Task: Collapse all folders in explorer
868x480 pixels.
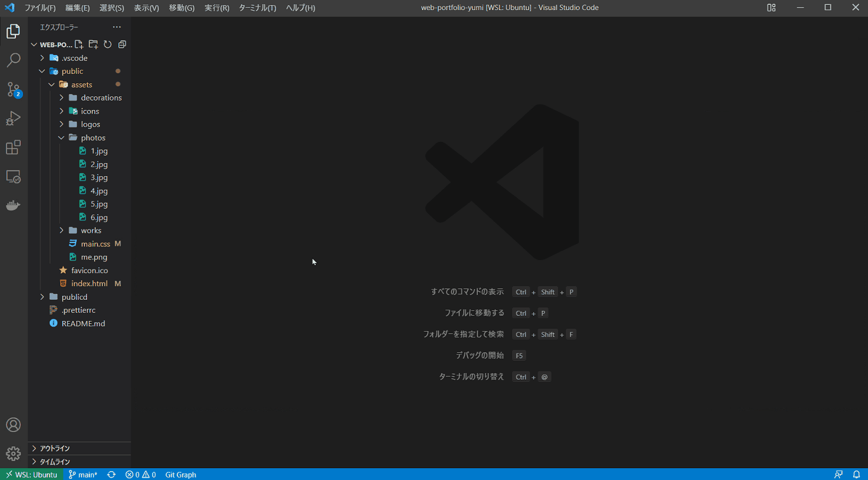Action: coord(122,44)
